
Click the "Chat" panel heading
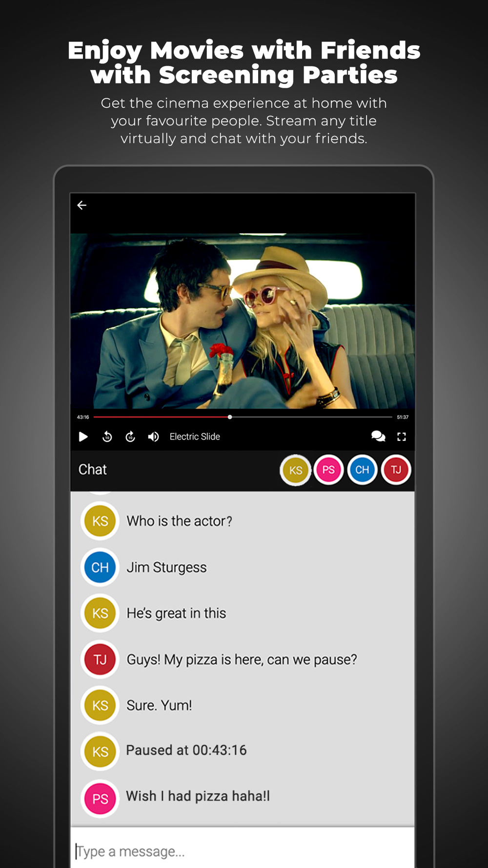click(92, 470)
